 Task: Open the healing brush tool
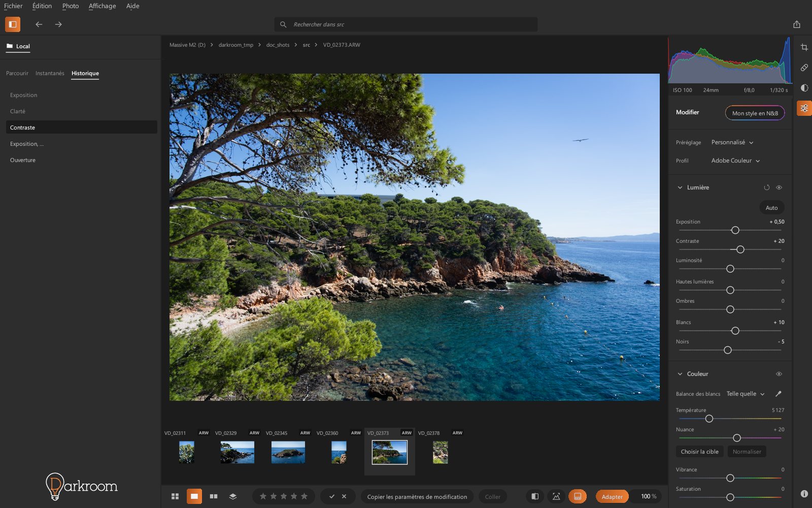pyautogui.click(x=804, y=68)
